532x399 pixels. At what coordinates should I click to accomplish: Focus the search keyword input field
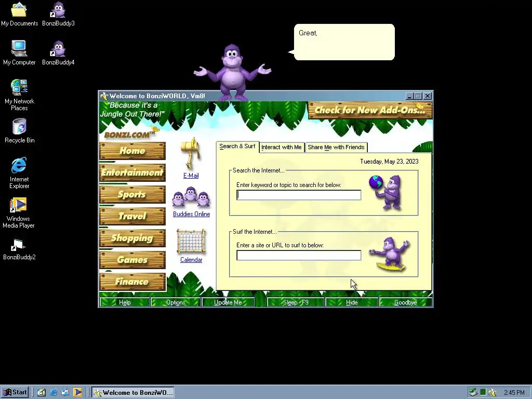(299, 195)
